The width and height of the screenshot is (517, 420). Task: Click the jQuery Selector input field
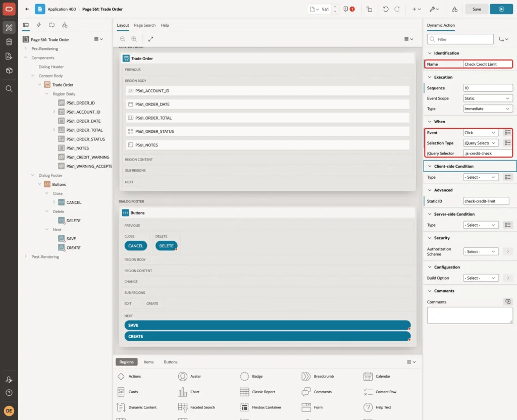488,153
